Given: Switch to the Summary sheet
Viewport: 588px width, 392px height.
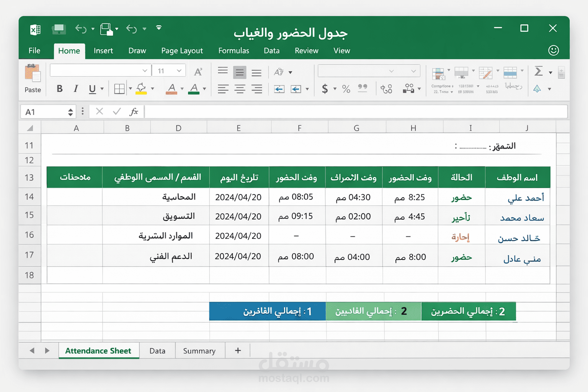Looking at the screenshot, I should 199,350.
